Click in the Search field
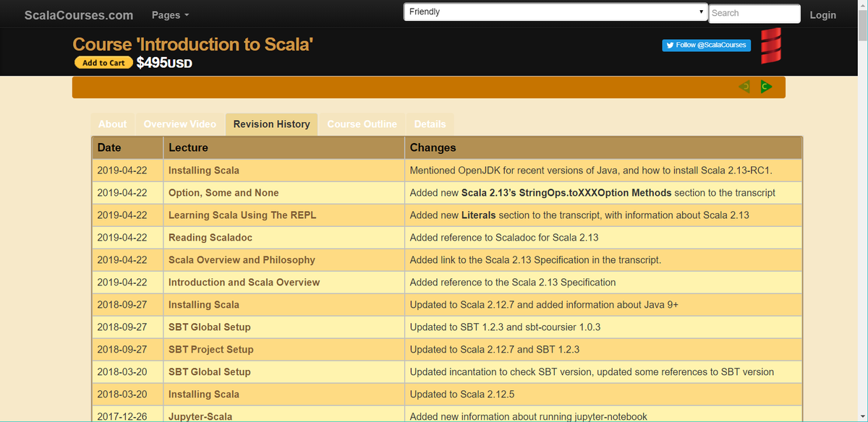The image size is (868, 422). pyautogui.click(x=754, y=13)
